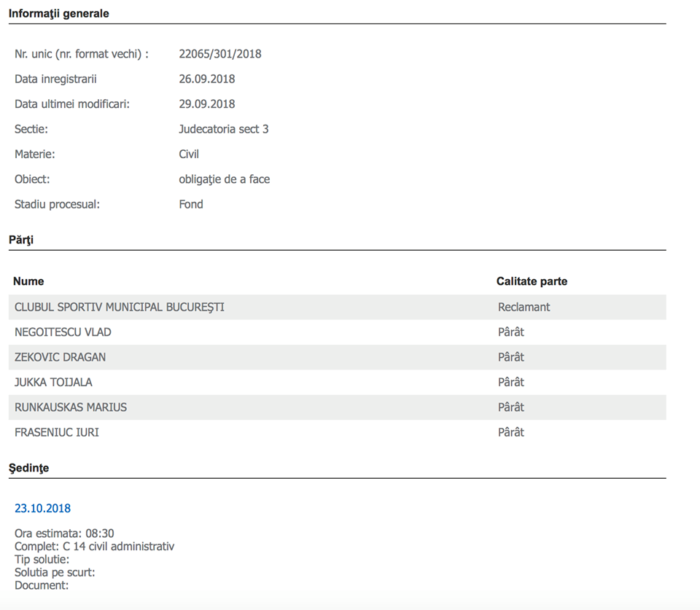Click the Civil value next to Materie
The width and height of the screenshot is (700, 610).
[x=189, y=155]
